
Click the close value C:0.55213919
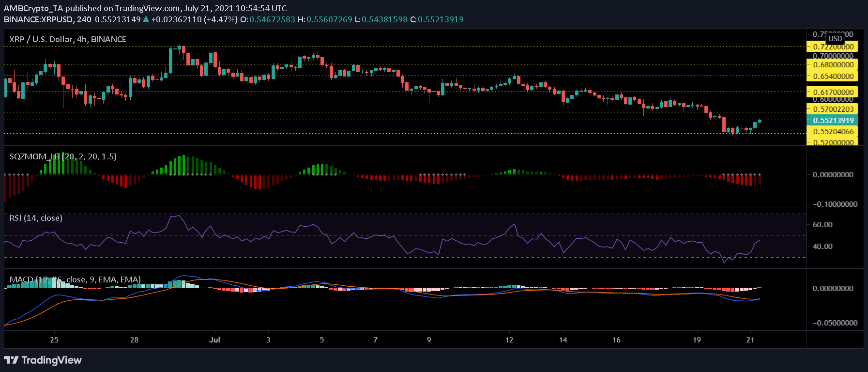(437, 19)
